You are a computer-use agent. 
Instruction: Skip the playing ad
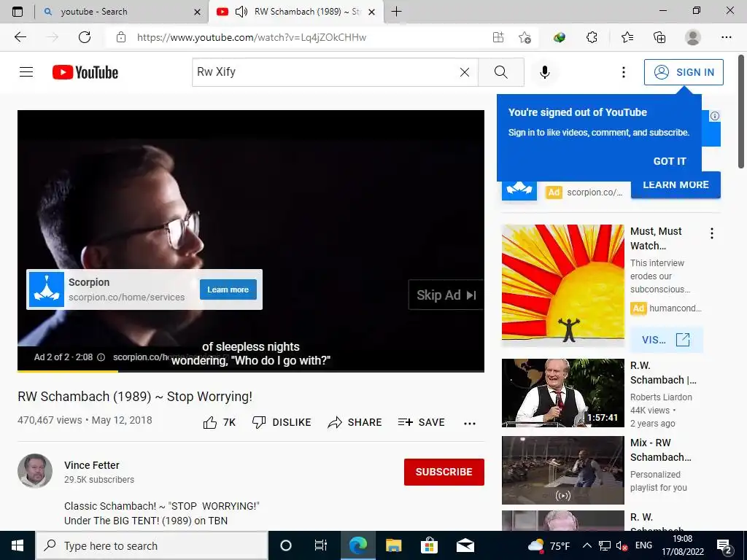(446, 295)
